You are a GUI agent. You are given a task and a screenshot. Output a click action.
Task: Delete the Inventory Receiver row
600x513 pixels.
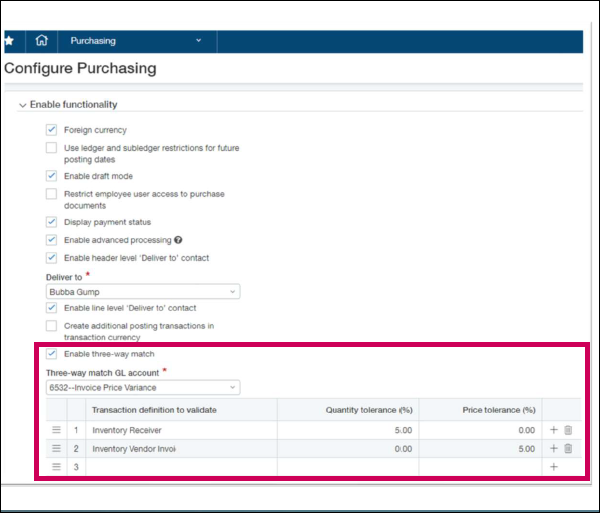point(568,430)
